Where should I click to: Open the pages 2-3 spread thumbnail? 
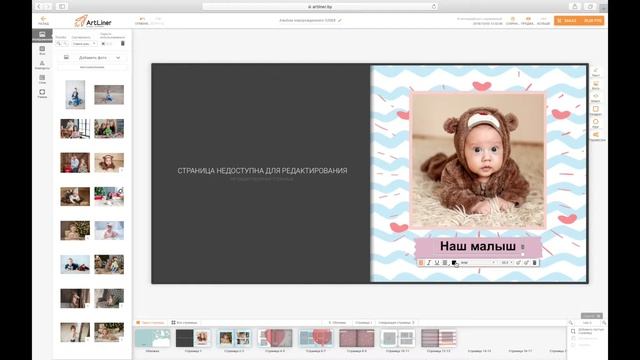click(234, 338)
